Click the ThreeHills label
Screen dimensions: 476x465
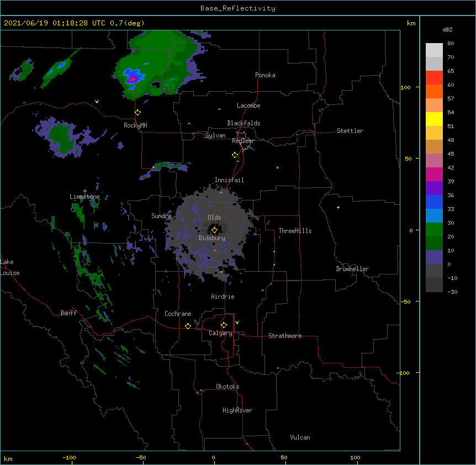295,231
